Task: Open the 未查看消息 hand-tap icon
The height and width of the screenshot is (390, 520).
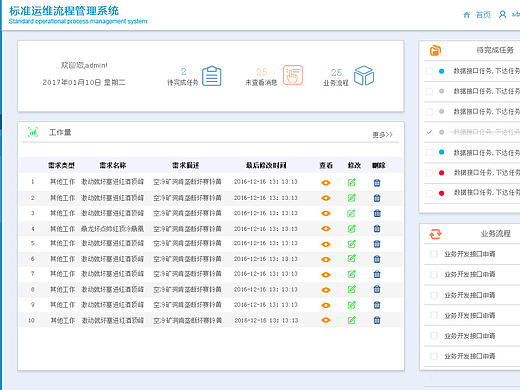Action: coord(293,75)
